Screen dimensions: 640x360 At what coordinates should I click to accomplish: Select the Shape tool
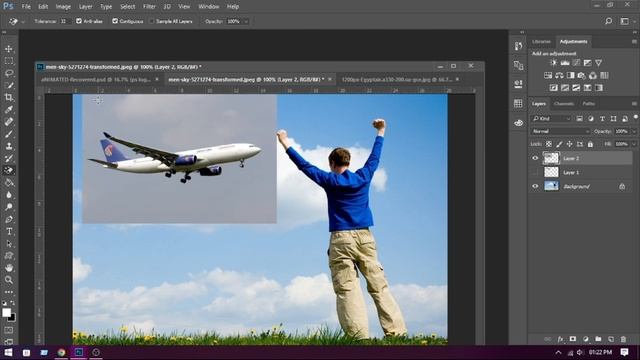[9, 256]
